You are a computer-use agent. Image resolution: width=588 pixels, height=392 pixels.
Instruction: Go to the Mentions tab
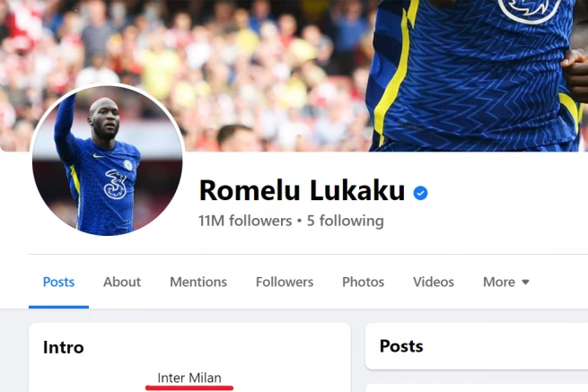tap(198, 282)
